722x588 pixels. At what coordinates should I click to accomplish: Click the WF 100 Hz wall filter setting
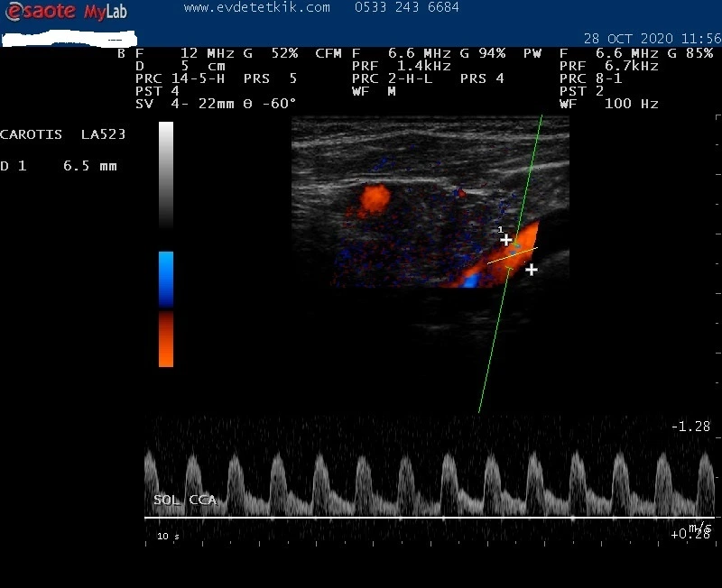pos(609,104)
